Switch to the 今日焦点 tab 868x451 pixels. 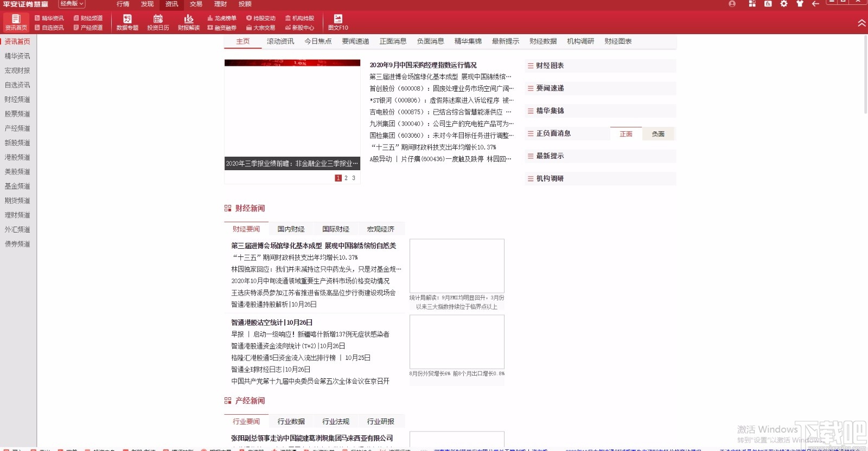[x=318, y=41]
